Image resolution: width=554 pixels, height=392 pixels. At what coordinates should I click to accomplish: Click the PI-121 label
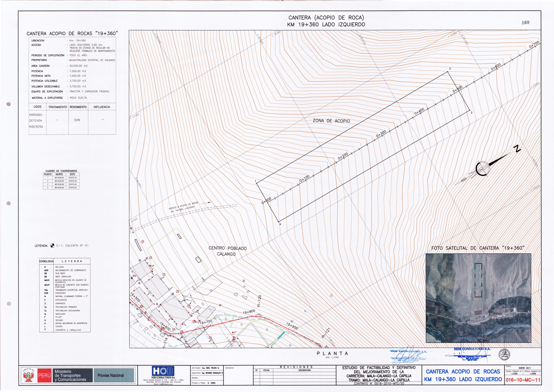326,333
